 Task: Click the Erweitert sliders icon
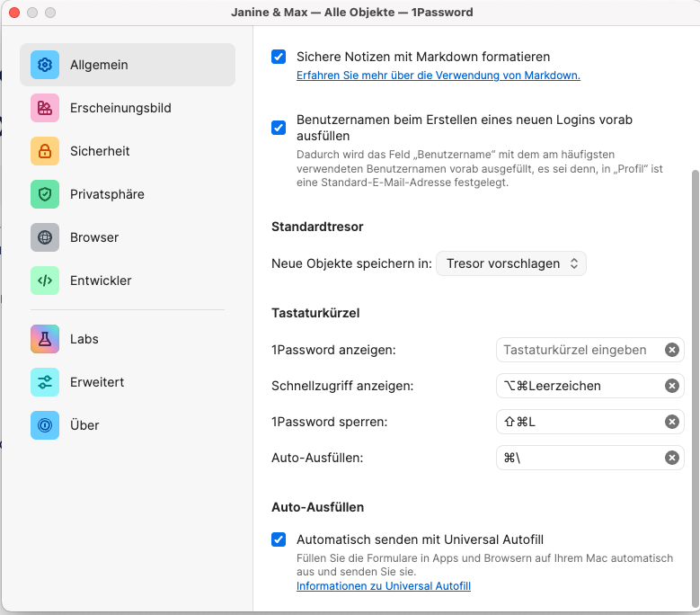(x=45, y=382)
